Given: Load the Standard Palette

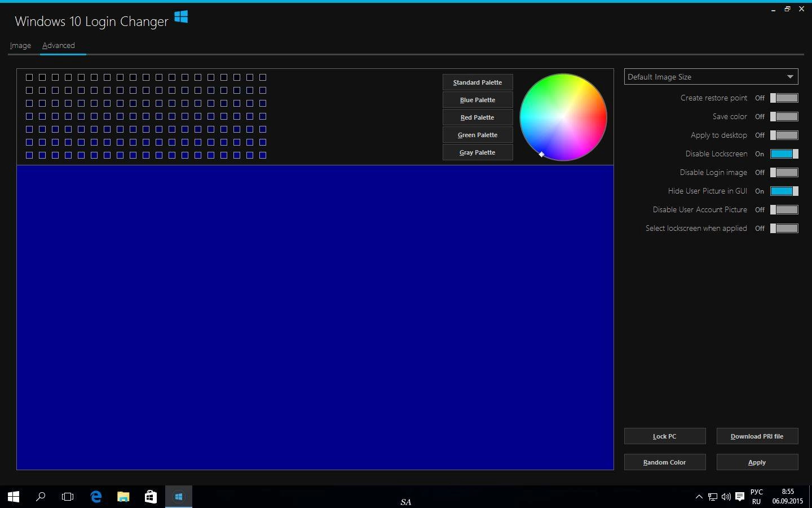Looking at the screenshot, I should [x=478, y=82].
